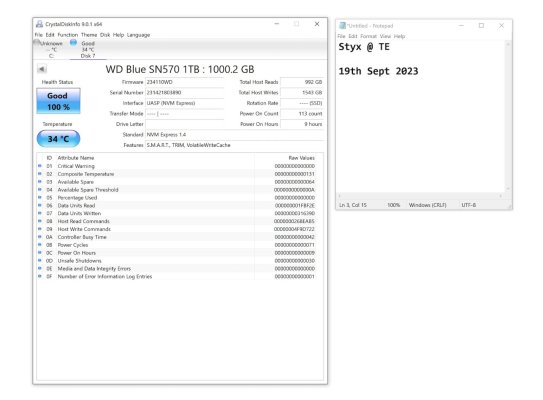Click the Good 100 % health status button
543x400 pixels.
click(58, 101)
